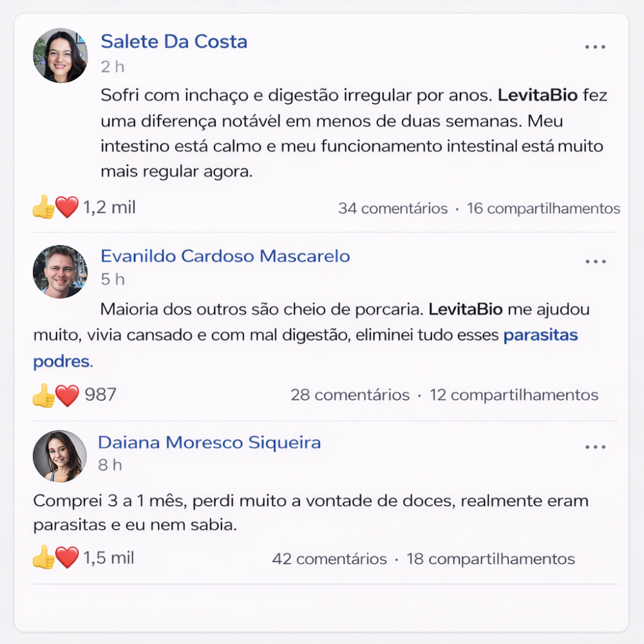Click the "parasitas podres" highlighted link
Viewport: 644px width, 644px height.
click(540, 335)
